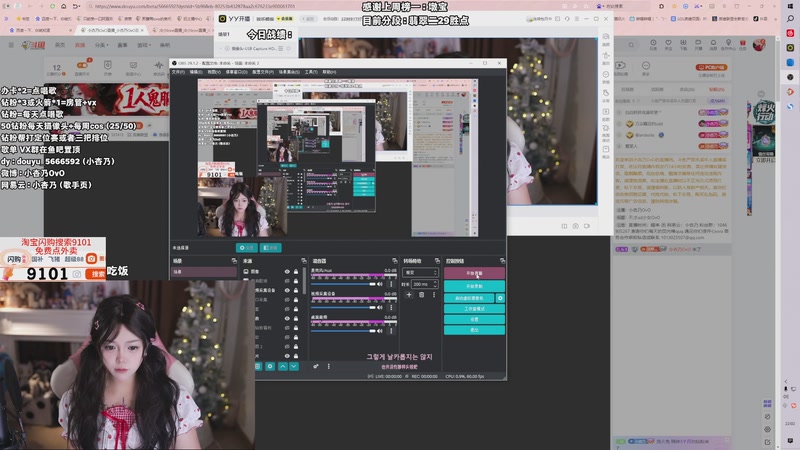Click 开始直播 button in OBS
800x450 pixels.
tap(474, 273)
